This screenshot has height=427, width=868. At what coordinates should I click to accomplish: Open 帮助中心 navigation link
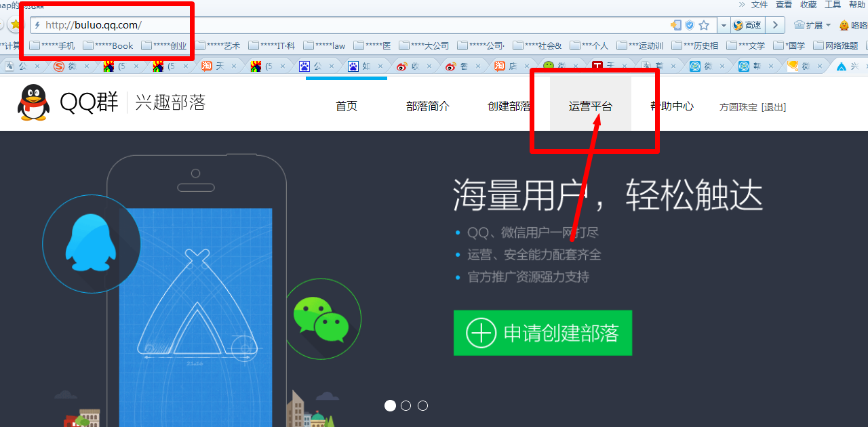(672, 106)
